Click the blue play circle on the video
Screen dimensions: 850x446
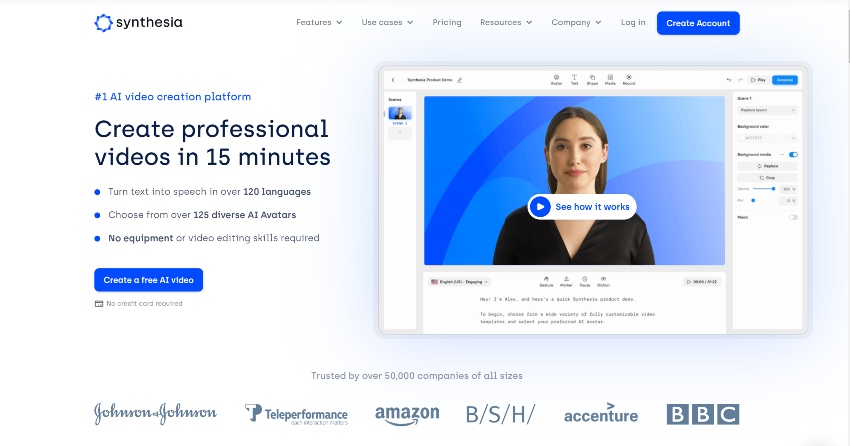pyautogui.click(x=540, y=206)
